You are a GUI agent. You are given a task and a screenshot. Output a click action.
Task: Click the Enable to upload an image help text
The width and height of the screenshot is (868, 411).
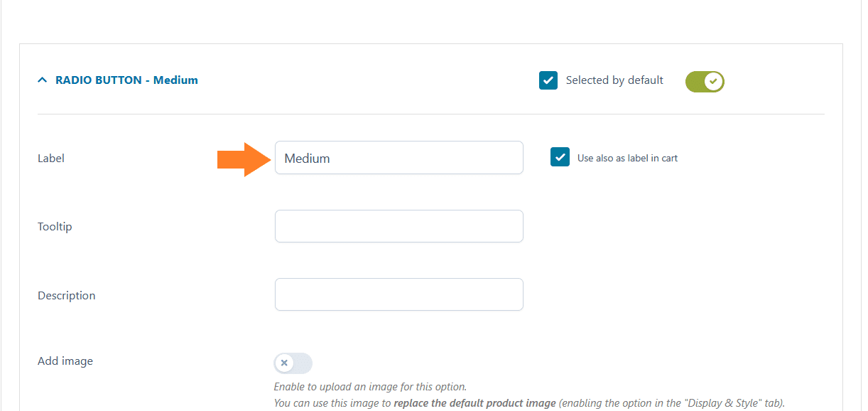[x=370, y=388]
